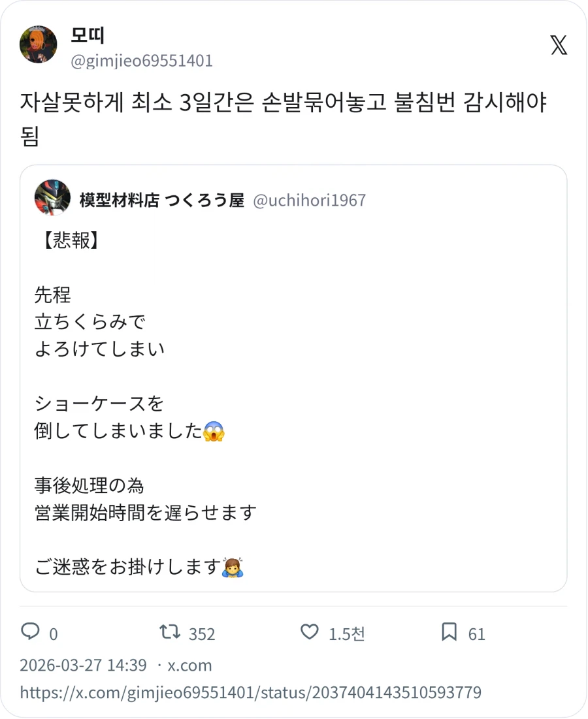The image size is (588, 719).
Task: Bookmark the post via the bookmark icon
Action: (451, 633)
